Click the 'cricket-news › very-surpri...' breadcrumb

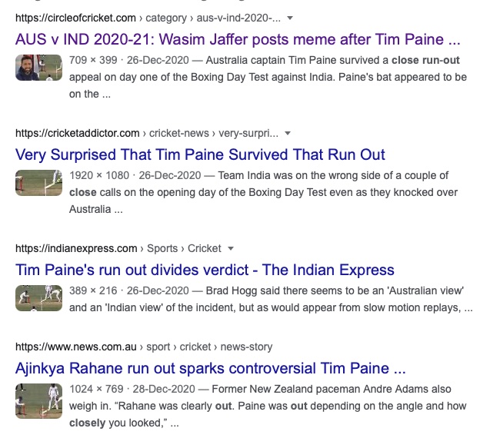click(x=214, y=133)
